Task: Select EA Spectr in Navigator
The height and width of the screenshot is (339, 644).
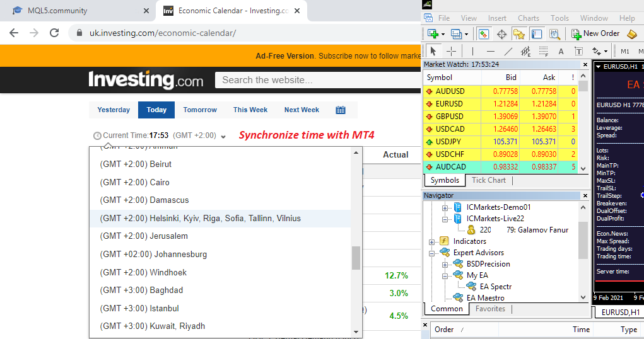Action: pos(495,287)
